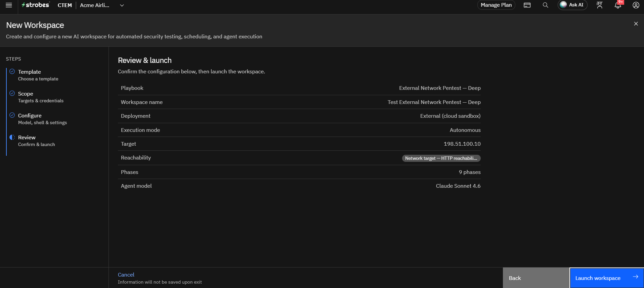
Task: Close the New Workspace dialog
Action: pos(636,24)
